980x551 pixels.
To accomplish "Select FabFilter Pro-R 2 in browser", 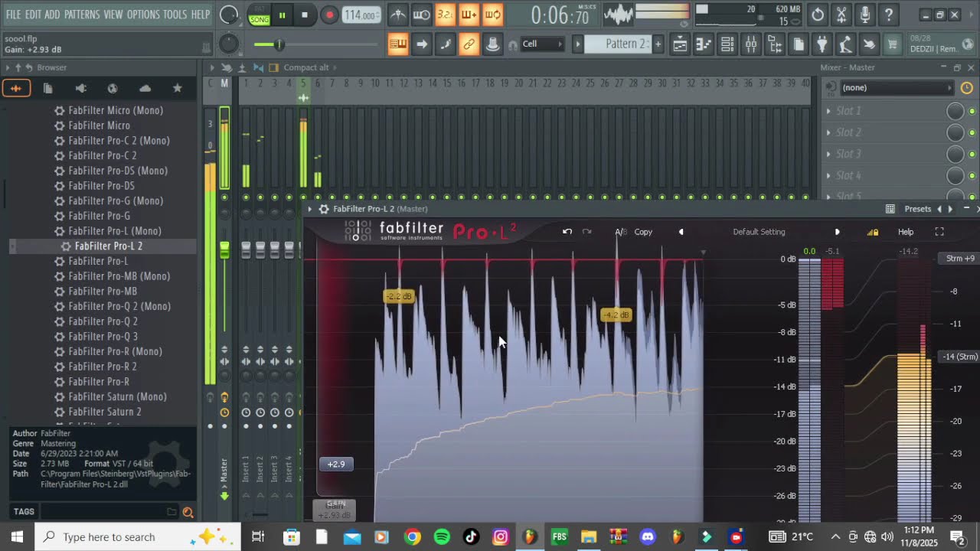I will [x=103, y=367].
